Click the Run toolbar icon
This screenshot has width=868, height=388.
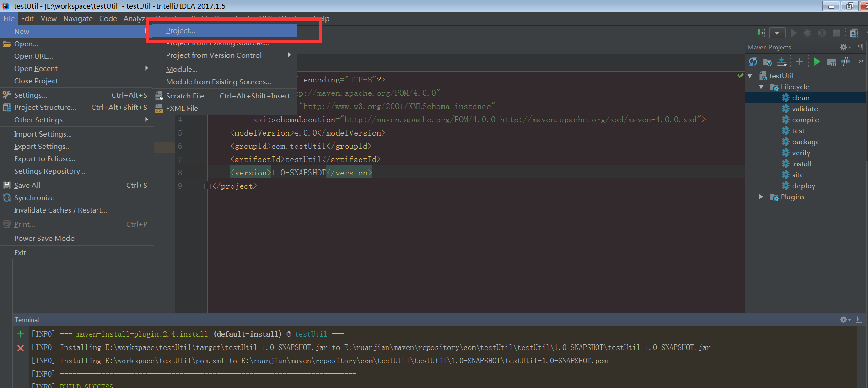pyautogui.click(x=794, y=33)
